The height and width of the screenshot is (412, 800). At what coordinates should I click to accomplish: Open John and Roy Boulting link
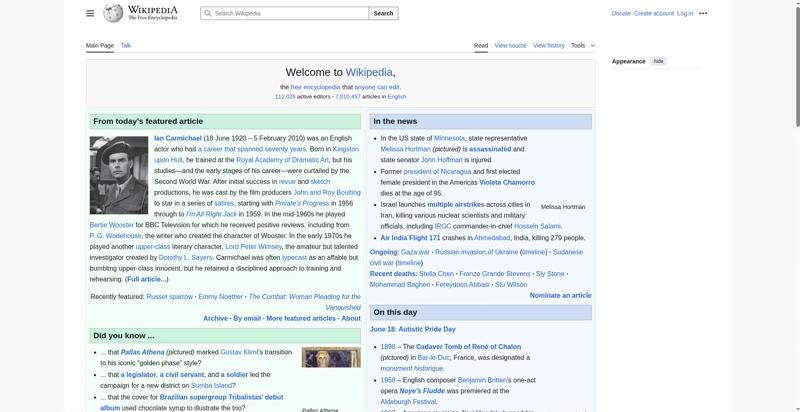click(x=327, y=193)
